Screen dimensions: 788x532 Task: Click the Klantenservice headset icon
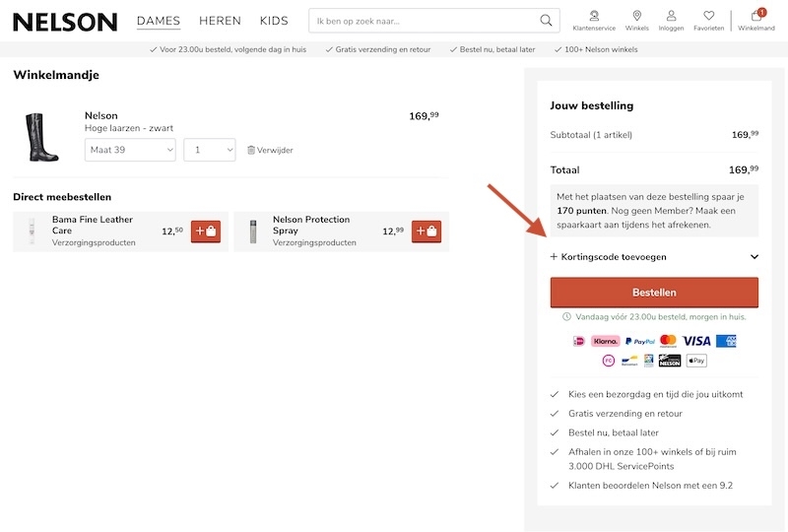click(x=594, y=17)
